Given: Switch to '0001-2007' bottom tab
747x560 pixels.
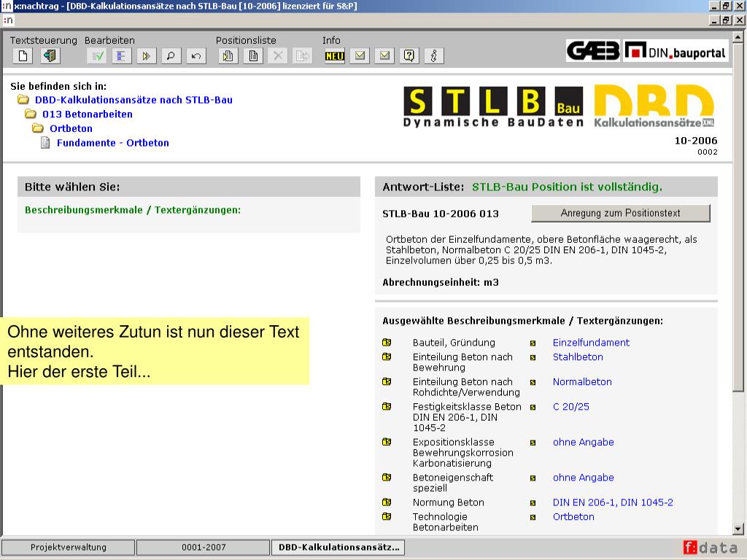Looking at the screenshot, I should [204, 547].
